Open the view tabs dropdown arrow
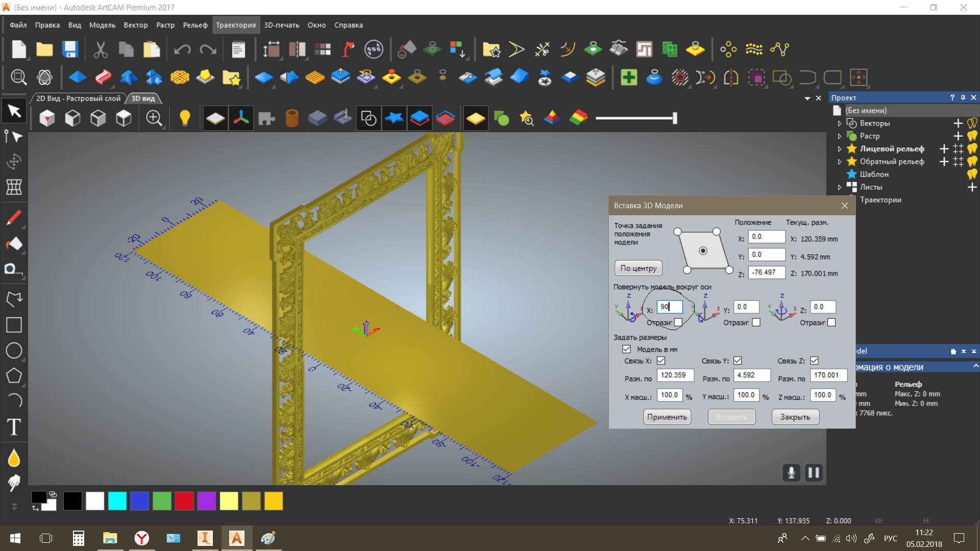The width and height of the screenshot is (980, 551). click(x=807, y=98)
